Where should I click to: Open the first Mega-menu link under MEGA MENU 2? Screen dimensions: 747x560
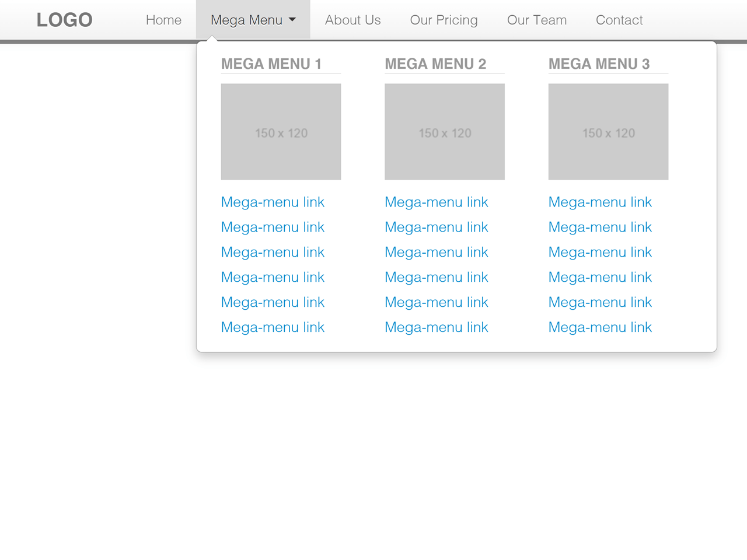[436, 202]
